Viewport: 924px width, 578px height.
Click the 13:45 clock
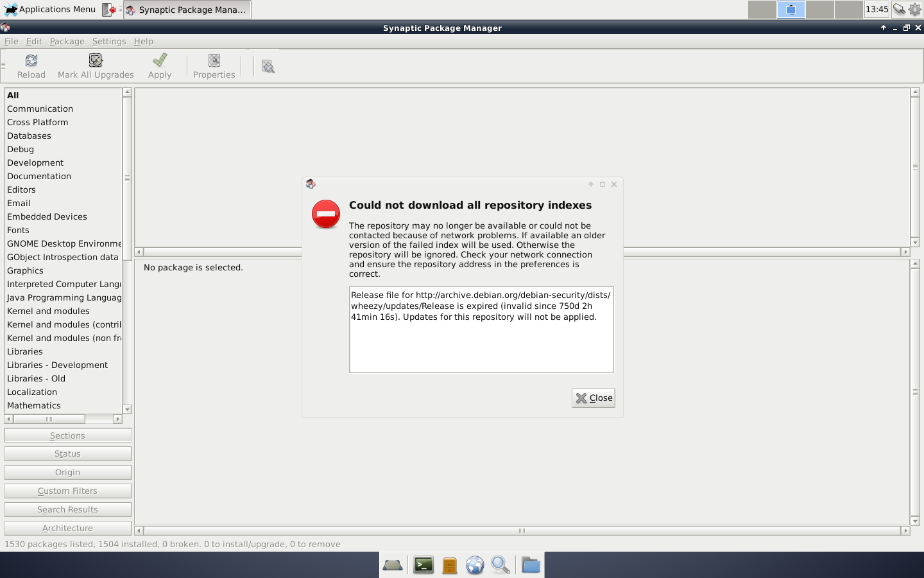(877, 10)
